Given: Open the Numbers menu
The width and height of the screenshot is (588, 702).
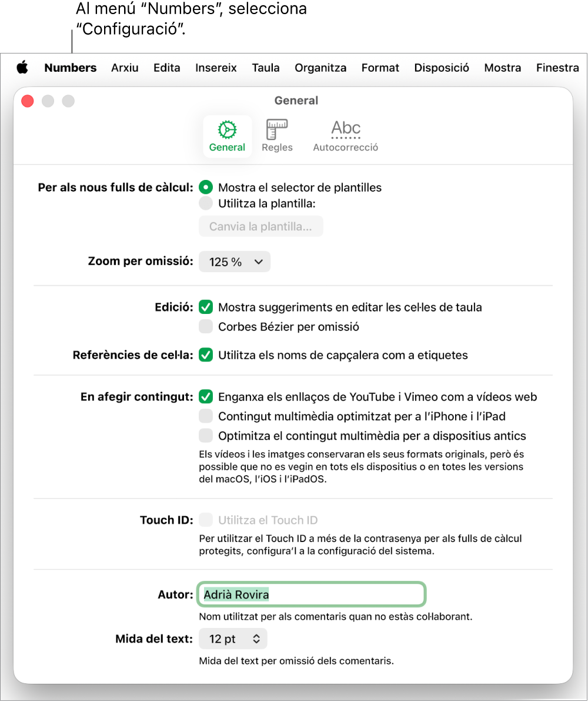Looking at the screenshot, I should point(71,68).
